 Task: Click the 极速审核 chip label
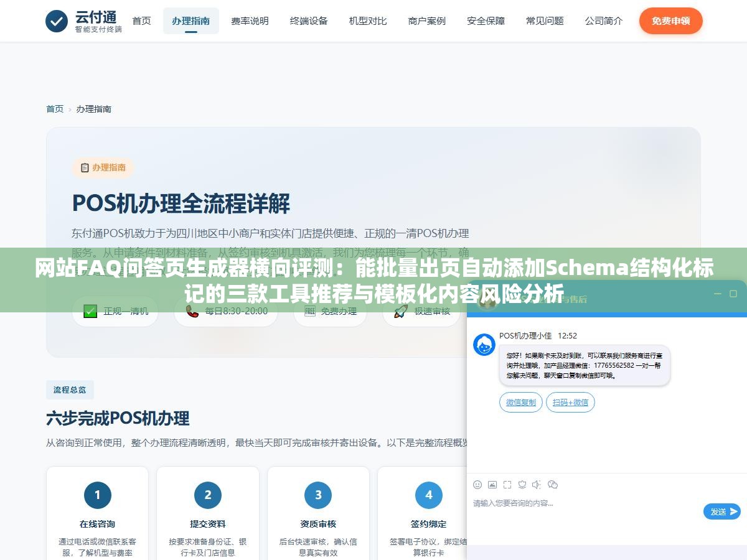pyautogui.click(x=432, y=311)
